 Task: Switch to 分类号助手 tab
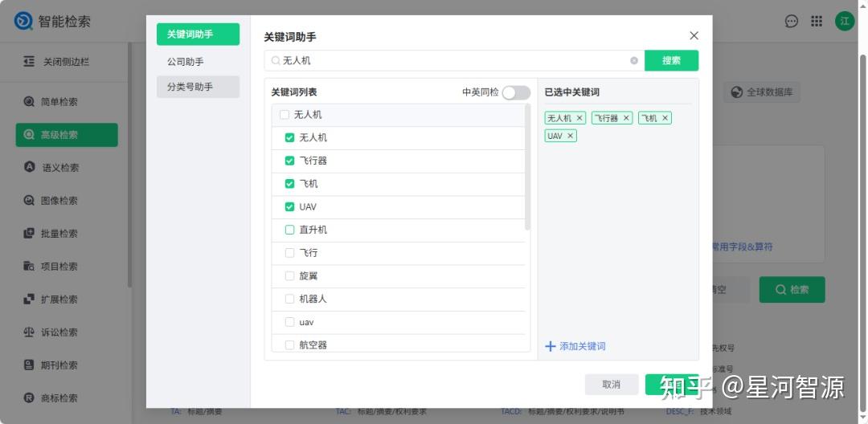coord(199,87)
